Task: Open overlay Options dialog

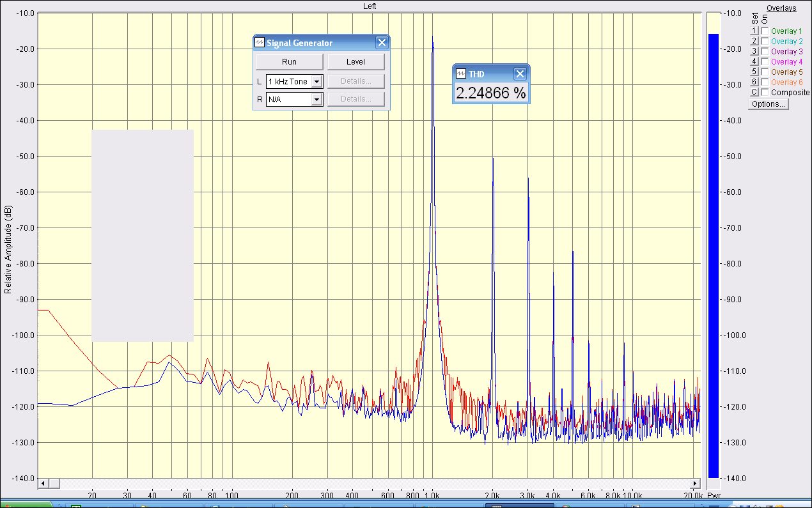Action: (x=769, y=104)
